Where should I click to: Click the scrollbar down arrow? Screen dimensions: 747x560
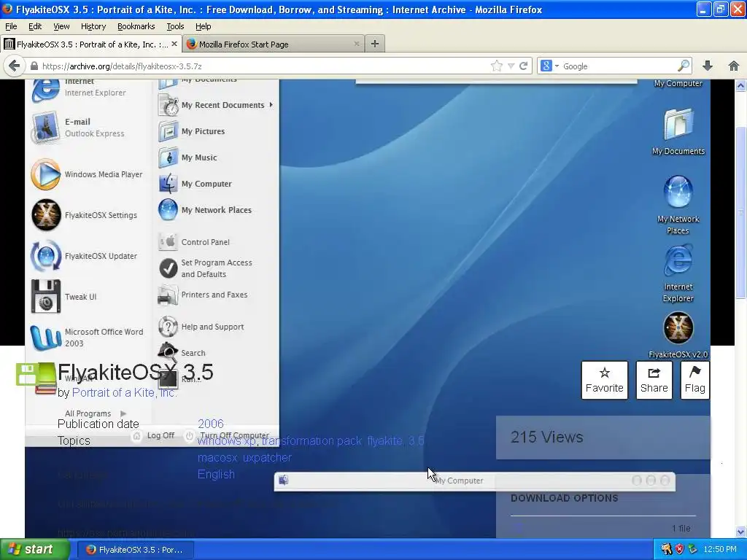(x=741, y=532)
